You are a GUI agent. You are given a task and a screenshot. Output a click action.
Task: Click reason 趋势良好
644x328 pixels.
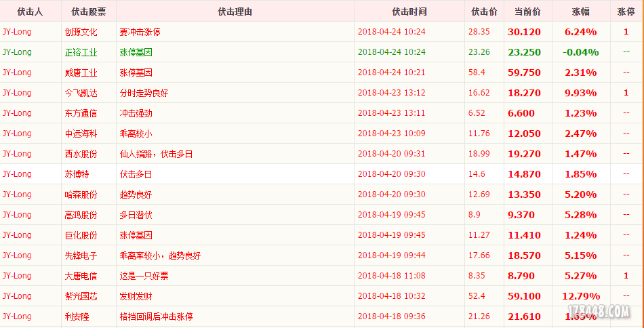coord(136,194)
